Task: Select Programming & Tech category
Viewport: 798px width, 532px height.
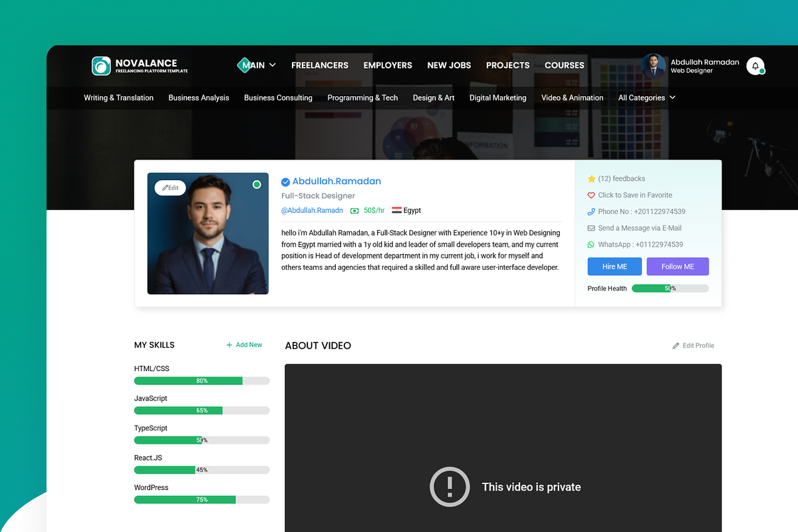Action: coord(362,98)
